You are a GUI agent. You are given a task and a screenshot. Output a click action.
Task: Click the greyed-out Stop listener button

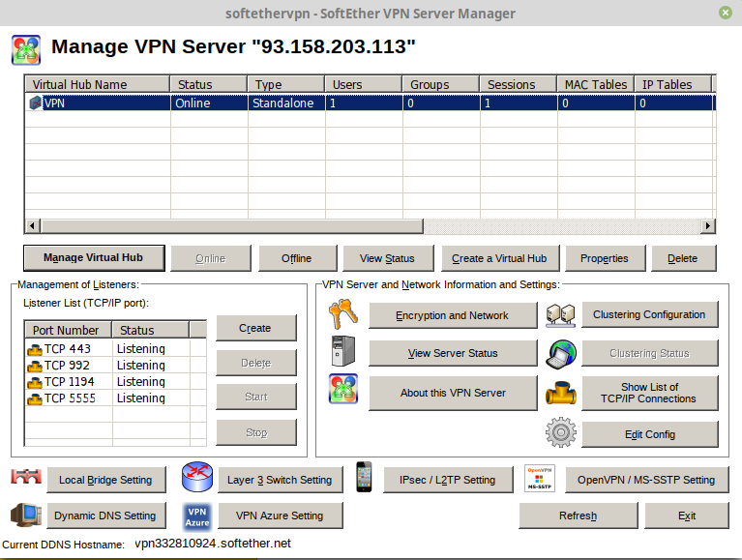click(x=256, y=432)
